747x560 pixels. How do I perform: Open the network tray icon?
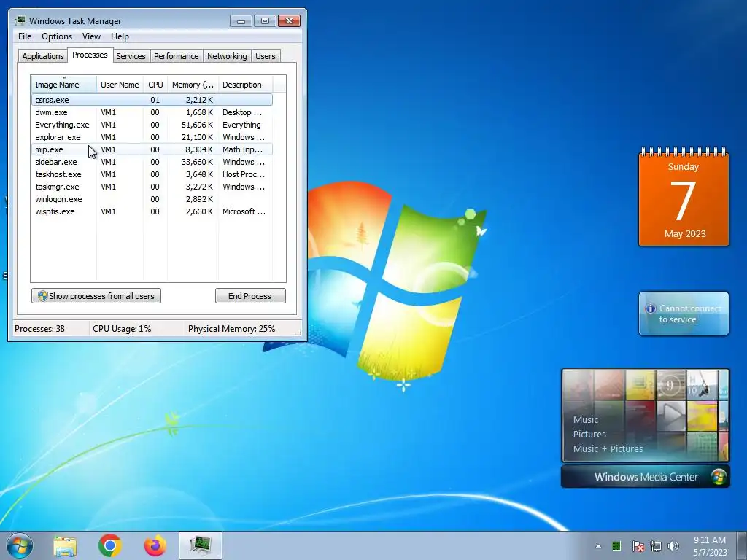(x=656, y=546)
